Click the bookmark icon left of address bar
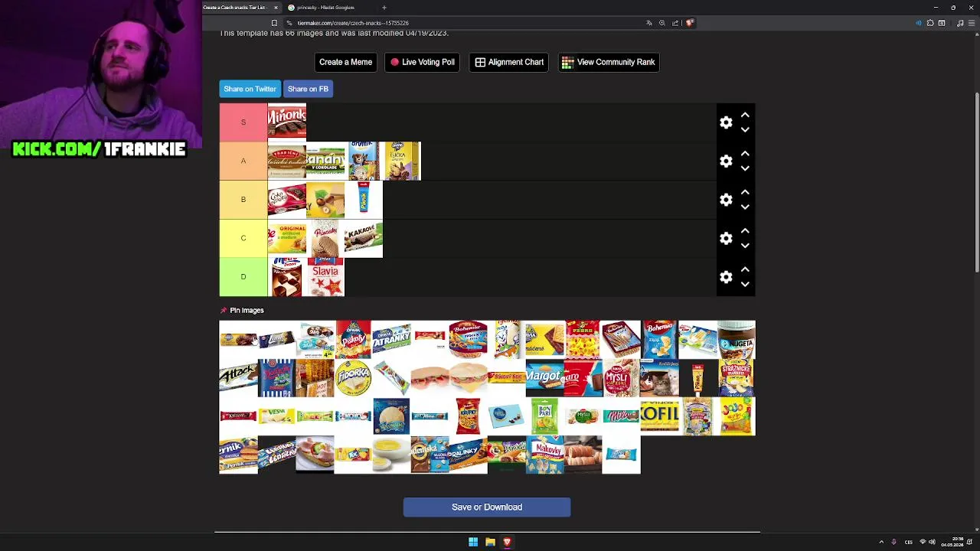This screenshot has width=980, height=551. click(274, 23)
